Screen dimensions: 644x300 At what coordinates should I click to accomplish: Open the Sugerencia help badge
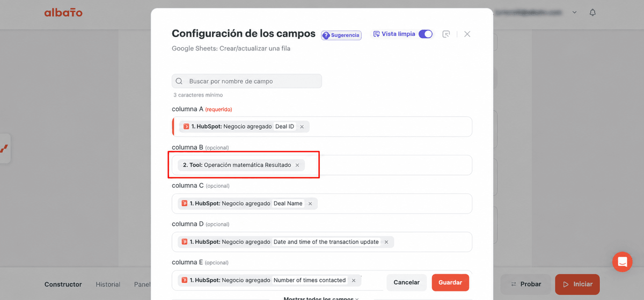point(341,35)
